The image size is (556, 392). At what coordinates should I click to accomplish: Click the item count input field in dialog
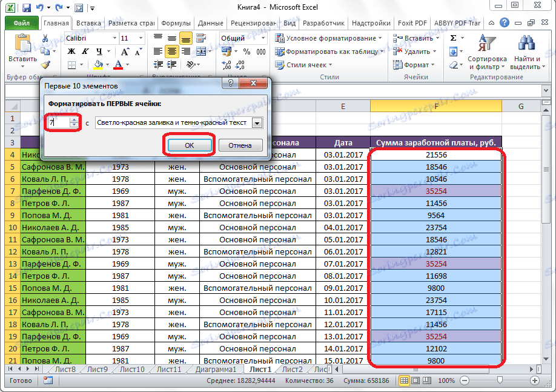coord(59,122)
